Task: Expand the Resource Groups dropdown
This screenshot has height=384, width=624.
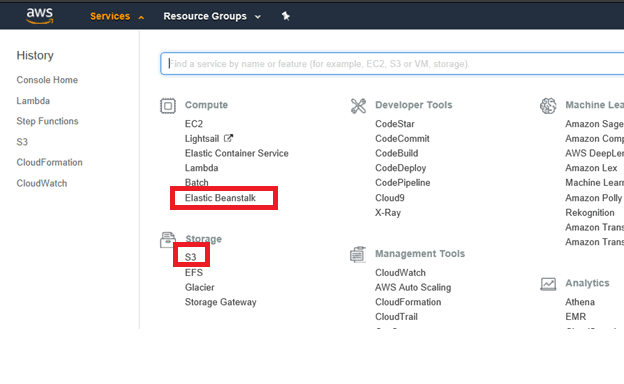Action: (x=212, y=16)
